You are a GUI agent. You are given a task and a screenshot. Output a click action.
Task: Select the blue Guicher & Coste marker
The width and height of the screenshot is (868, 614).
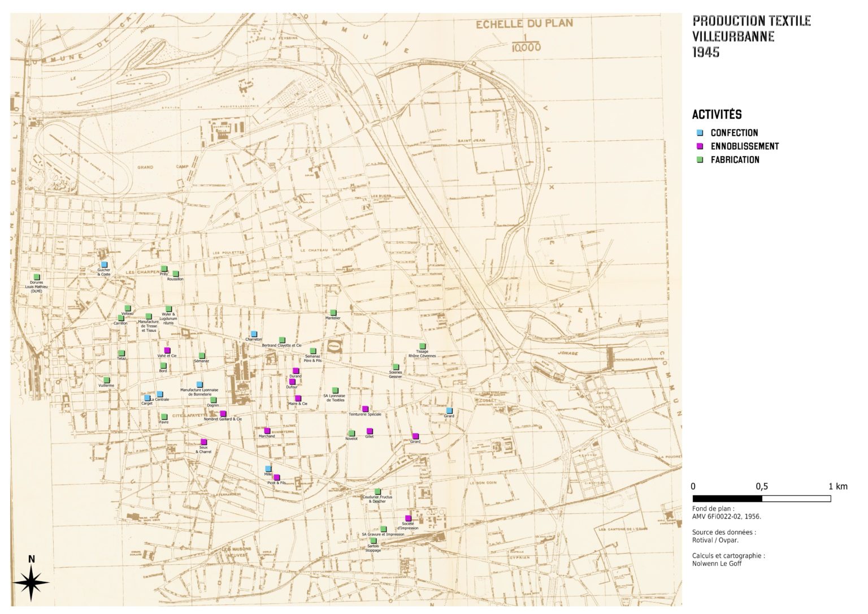pyautogui.click(x=104, y=265)
